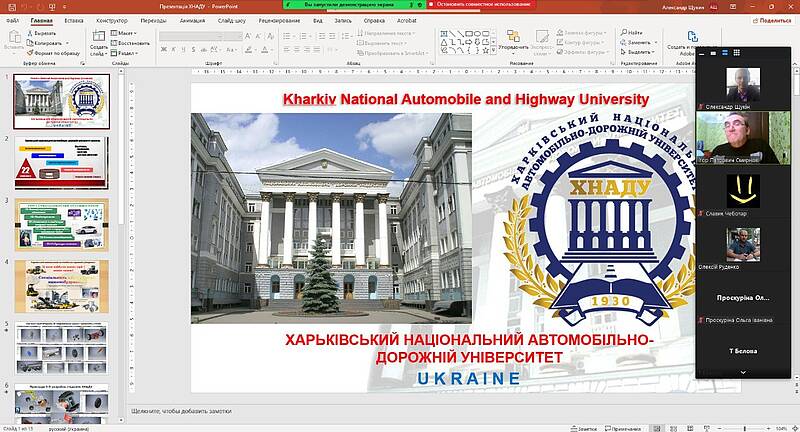Viewport: 800px width, 432px height.
Task: Open the font name combo box
Action: coord(191,36)
